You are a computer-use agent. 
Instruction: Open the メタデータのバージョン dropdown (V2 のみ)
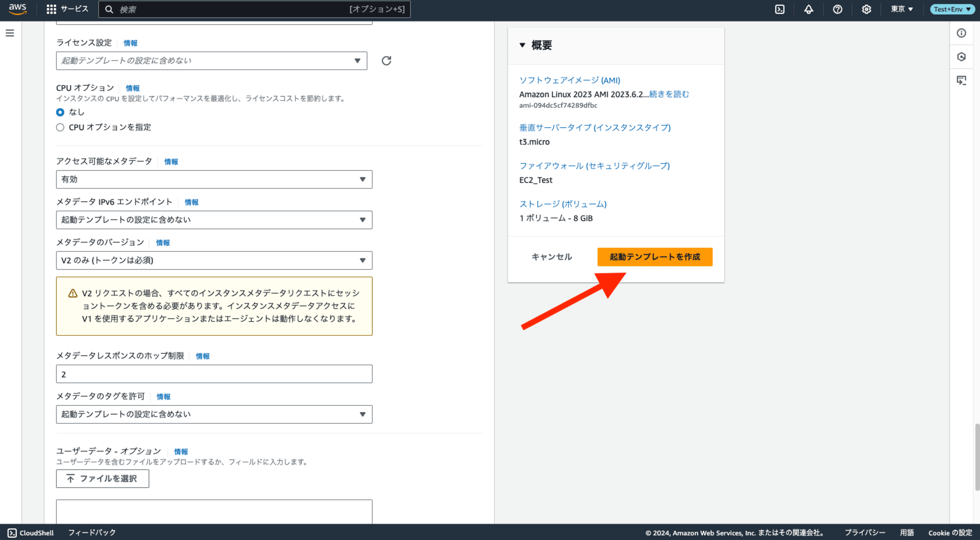[x=214, y=261]
